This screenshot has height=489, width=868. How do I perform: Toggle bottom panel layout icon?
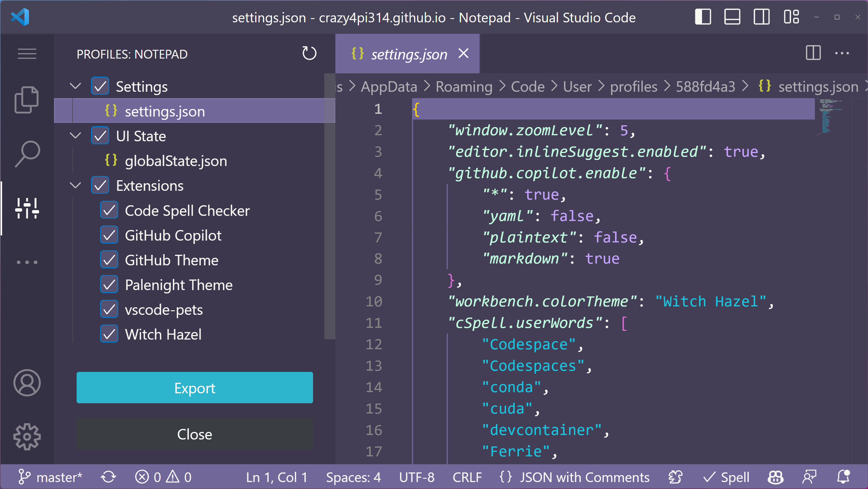click(732, 17)
